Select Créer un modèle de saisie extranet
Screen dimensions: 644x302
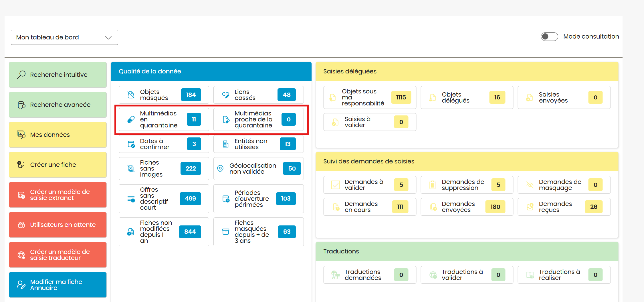58,195
